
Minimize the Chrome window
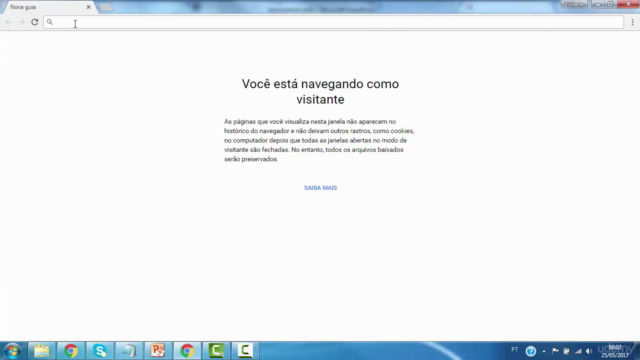(598, 4)
